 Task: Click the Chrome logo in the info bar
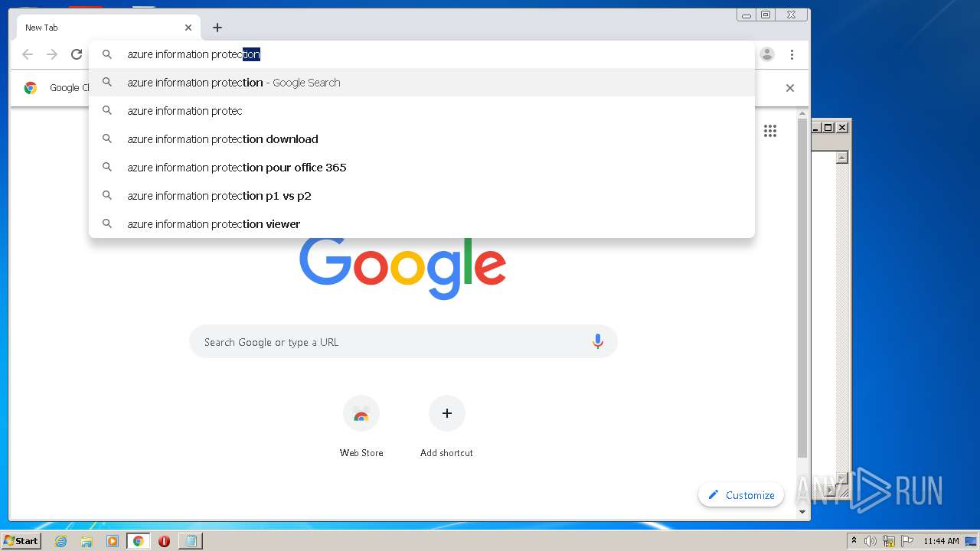(x=31, y=88)
